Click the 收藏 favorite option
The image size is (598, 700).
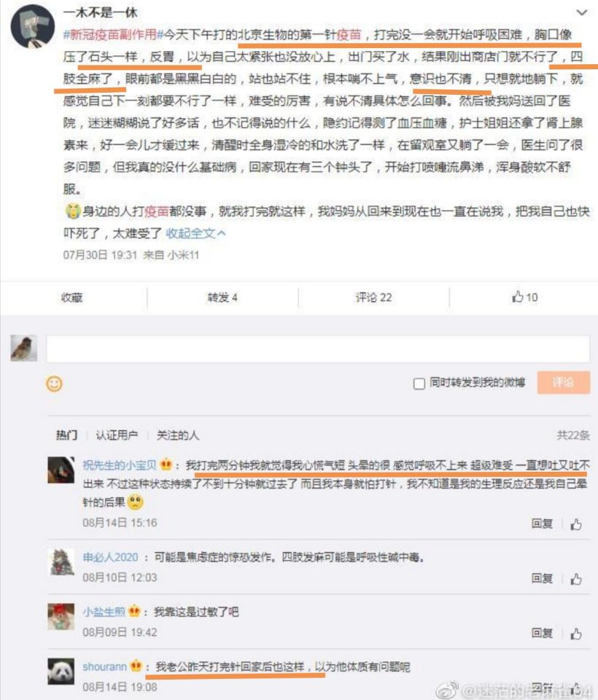coord(72,297)
